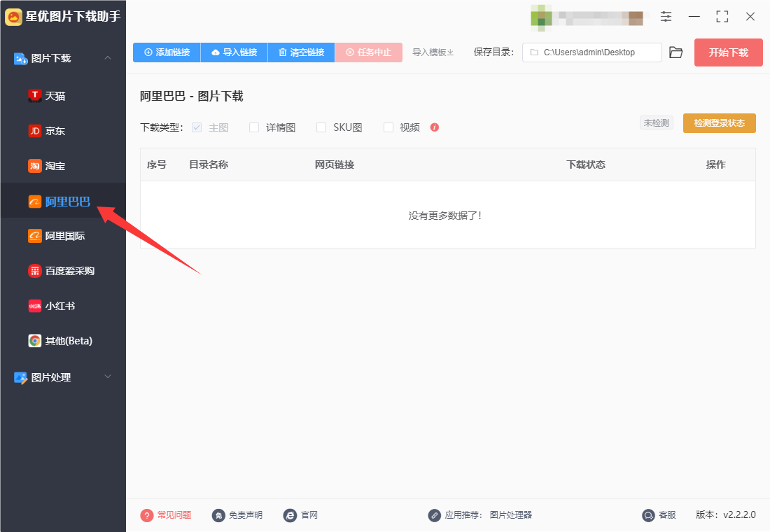The width and height of the screenshot is (770, 532).
Task: Click the Chrome icon for 其他(Beta)
Action: coord(35,341)
